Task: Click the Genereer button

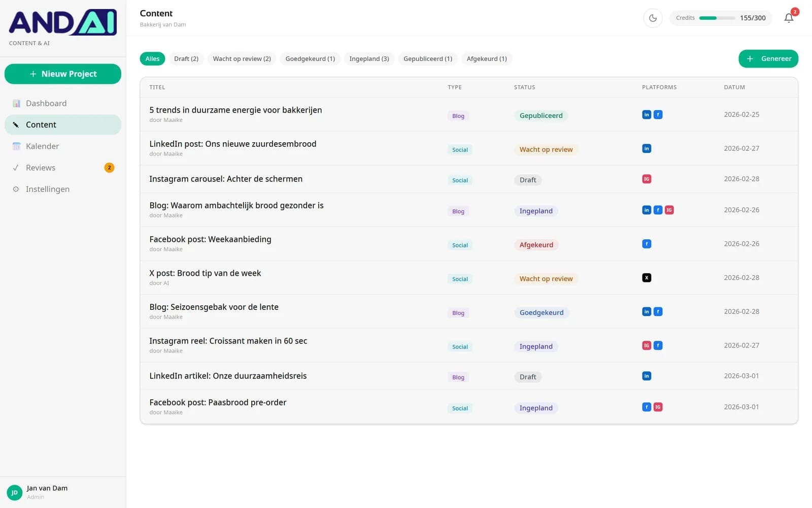Action: point(768,58)
